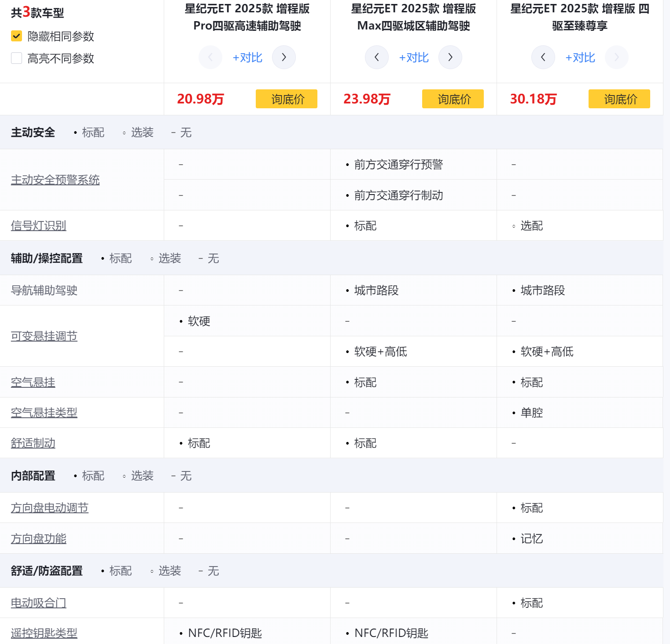Click the 辅助/操控配置 section header
Screen dimensions: 670x644
[47, 258]
